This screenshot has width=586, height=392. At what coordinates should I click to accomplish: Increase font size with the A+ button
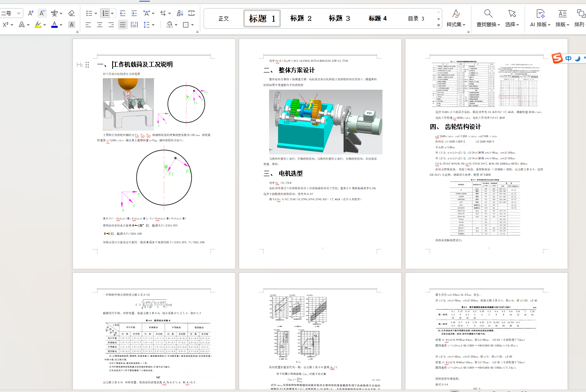31,13
